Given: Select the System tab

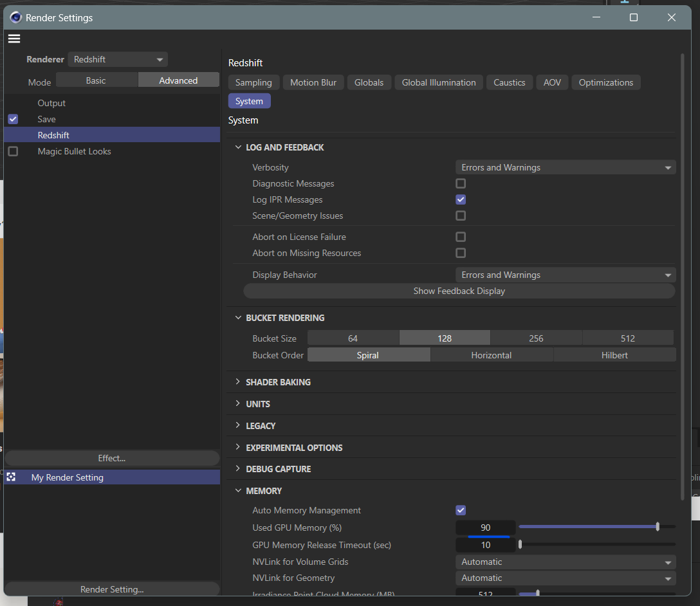Looking at the screenshot, I should [249, 101].
